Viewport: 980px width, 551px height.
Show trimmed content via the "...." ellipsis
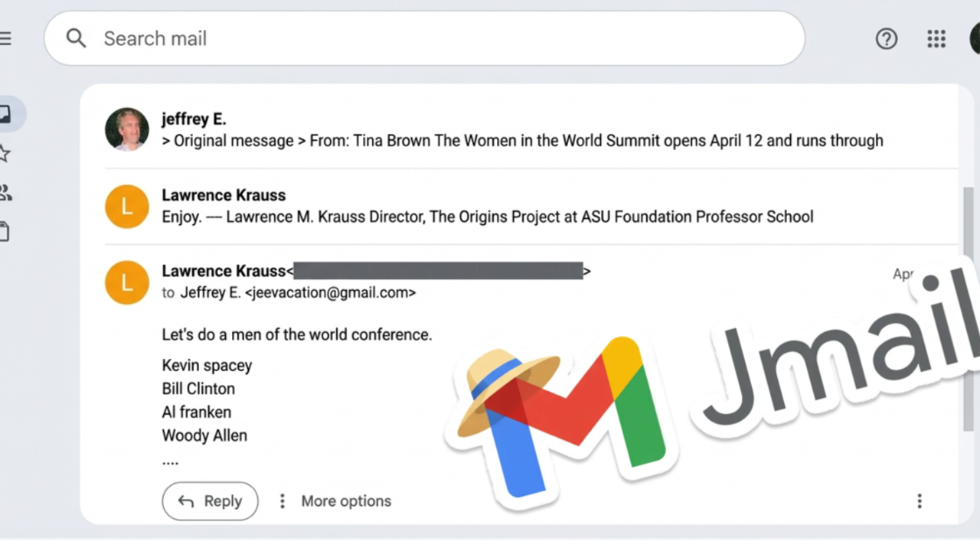pyautogui.click(x=170, y=461)
